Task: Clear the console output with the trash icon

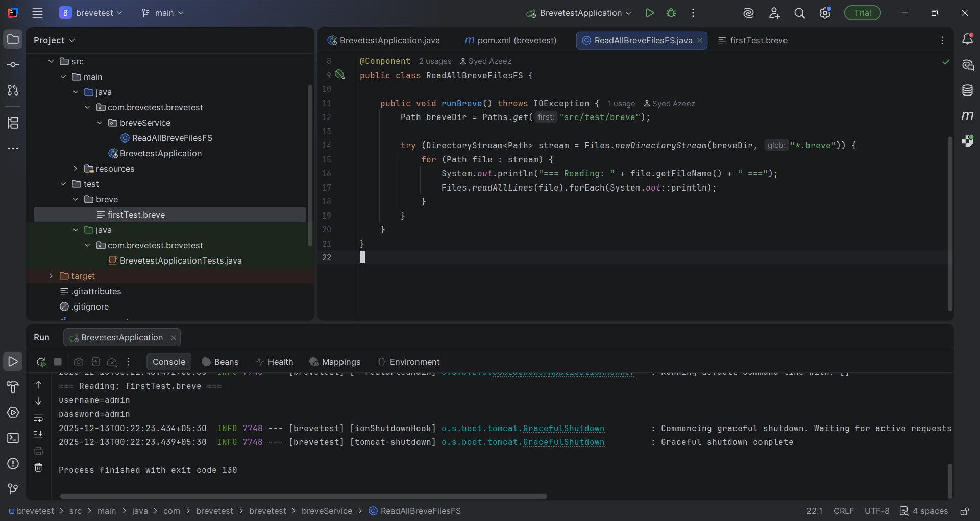Action: tap(38, 467)
